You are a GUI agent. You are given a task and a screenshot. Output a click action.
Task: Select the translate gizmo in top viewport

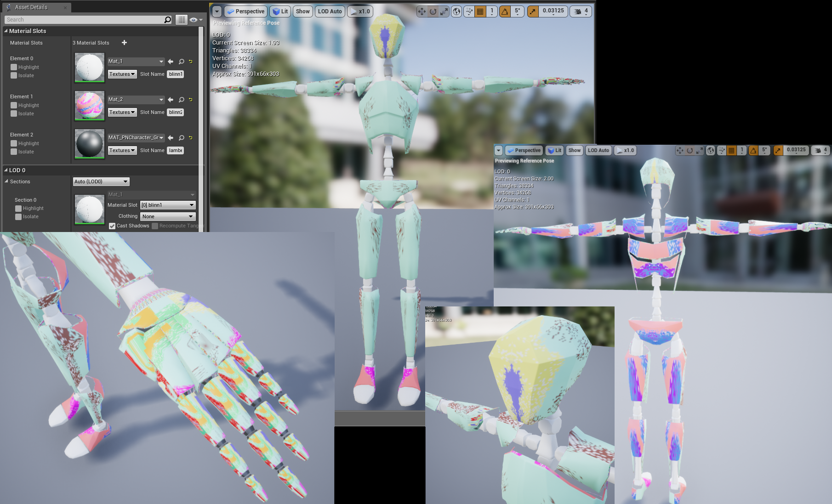click(x=422, y=11)
